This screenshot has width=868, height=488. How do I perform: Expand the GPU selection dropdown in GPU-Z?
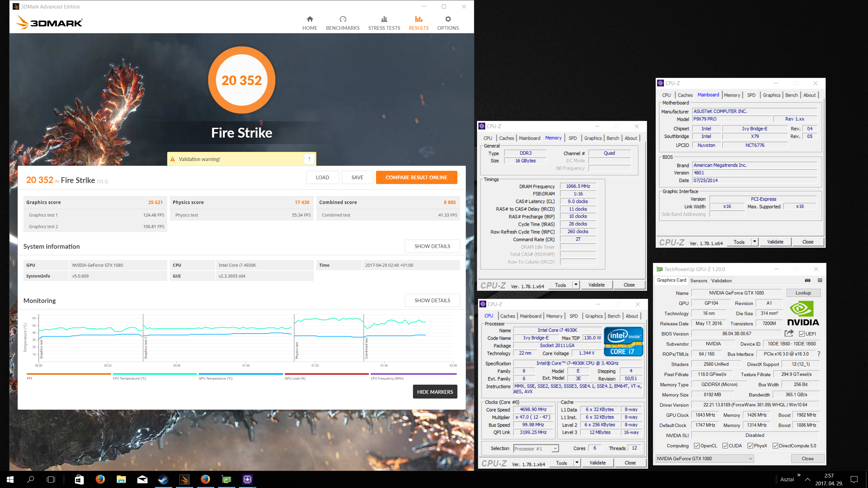(750, 459)
